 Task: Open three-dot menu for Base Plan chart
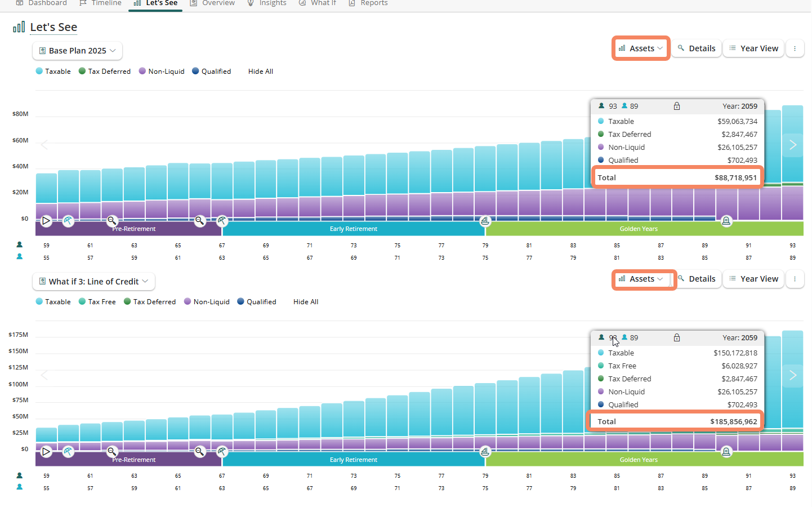(795, 48)
